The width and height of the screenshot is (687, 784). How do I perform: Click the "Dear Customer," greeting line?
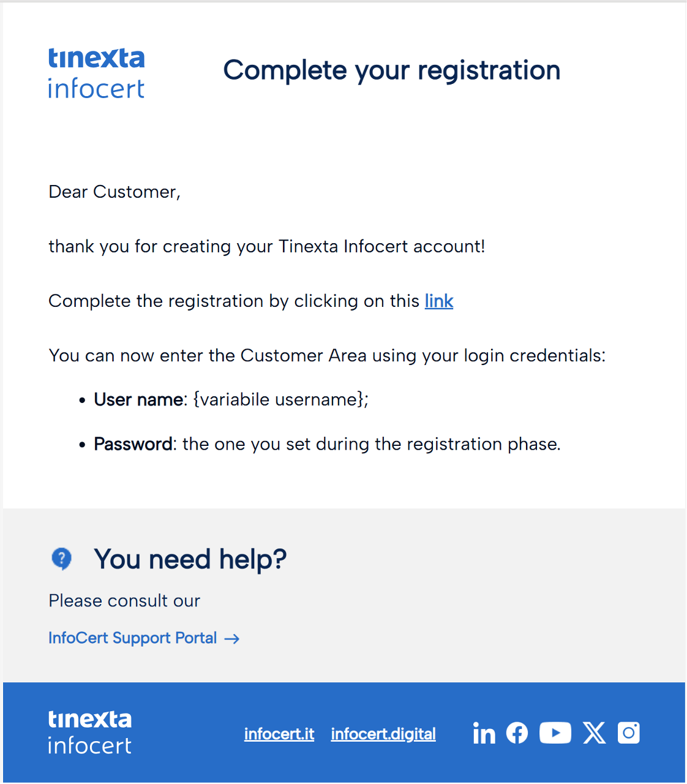pyautogui.click(x=114, y=192)
